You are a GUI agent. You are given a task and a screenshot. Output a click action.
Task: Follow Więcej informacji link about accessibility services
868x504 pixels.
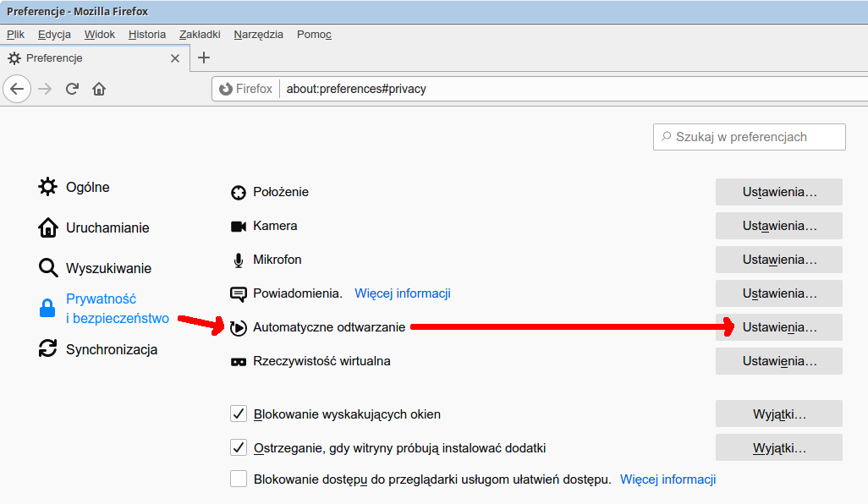[667, 479]
